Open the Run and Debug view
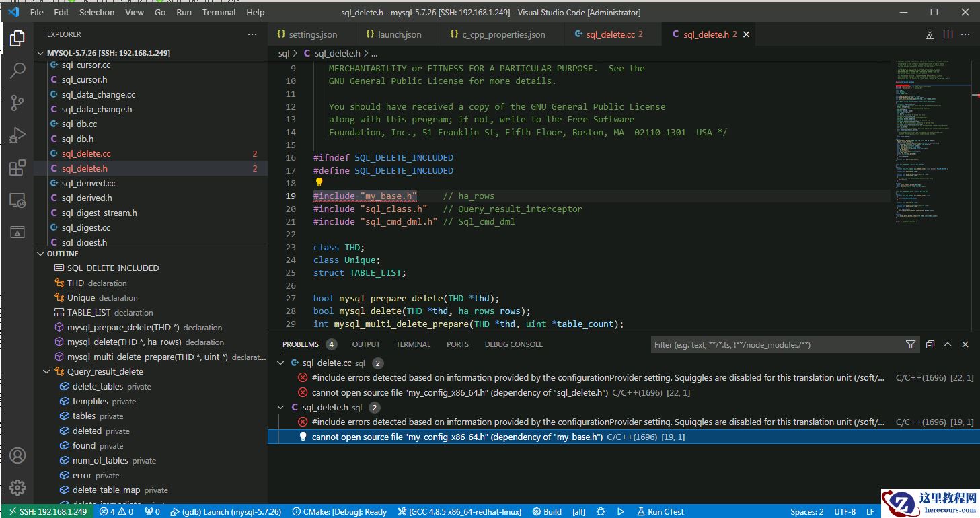 17,135
